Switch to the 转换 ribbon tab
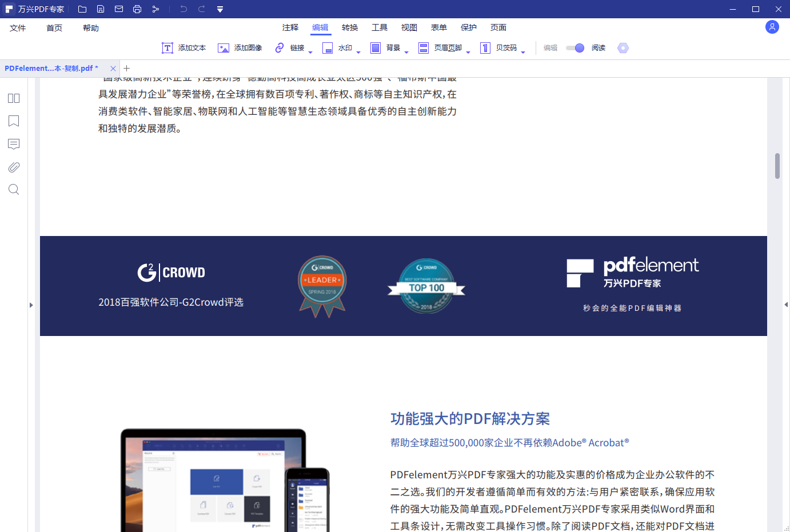Image resolution: width=790 pixels, height=532 pixels. point(349,27)
